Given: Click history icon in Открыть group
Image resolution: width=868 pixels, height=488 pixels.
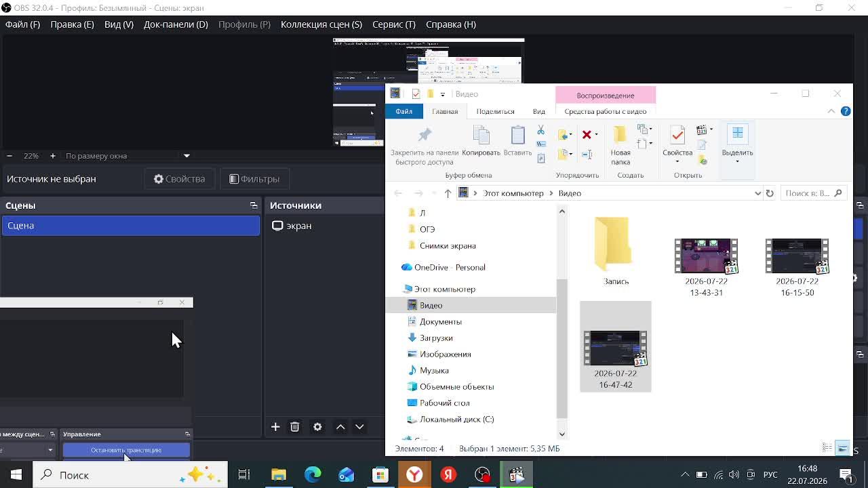Looking at the screenshot, I should click(703, 160).
